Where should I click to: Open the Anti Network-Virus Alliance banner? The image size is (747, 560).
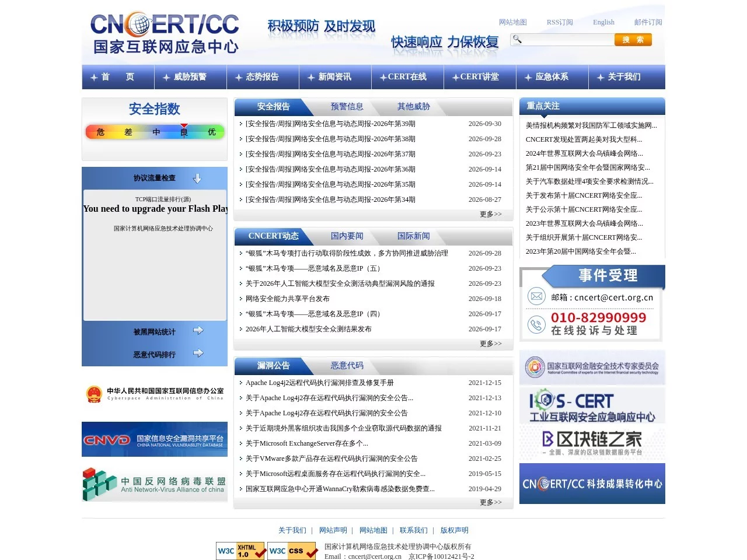click(x=155, y=484)
